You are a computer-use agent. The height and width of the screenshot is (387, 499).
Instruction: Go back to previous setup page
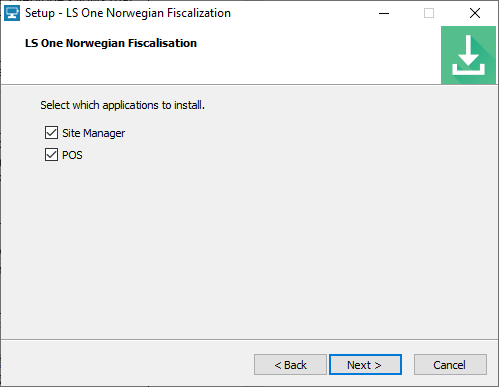point(290,365)
